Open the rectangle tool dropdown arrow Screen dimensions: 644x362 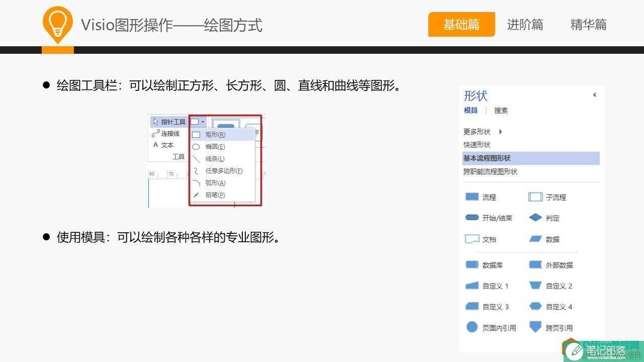click(x=203, y=122)
